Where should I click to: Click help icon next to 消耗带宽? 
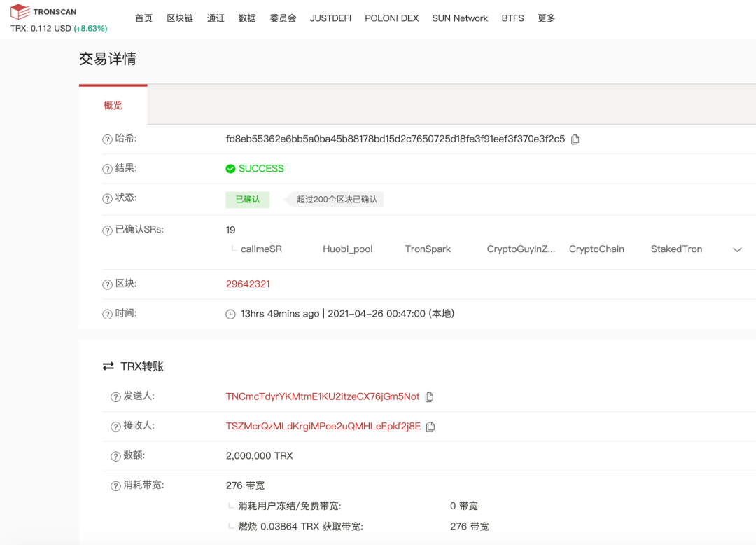coord(115,485)
